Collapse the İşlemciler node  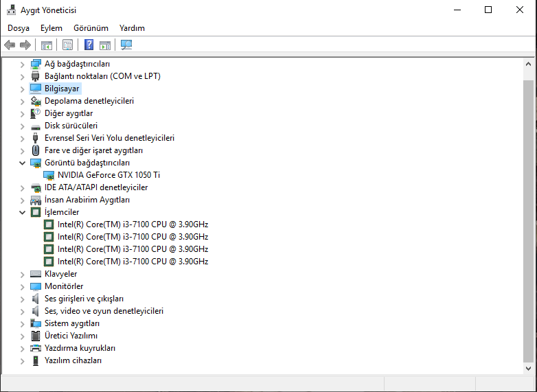click(22, 212)
